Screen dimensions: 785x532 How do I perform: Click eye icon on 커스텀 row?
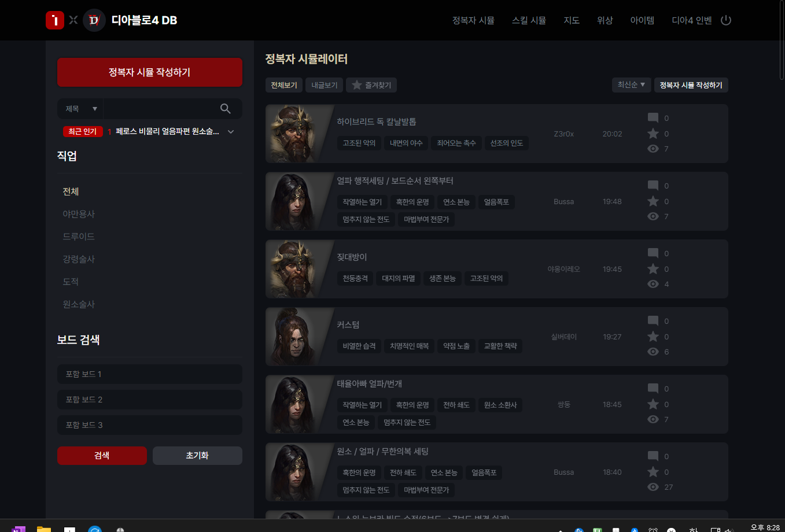tap(653, 352)
